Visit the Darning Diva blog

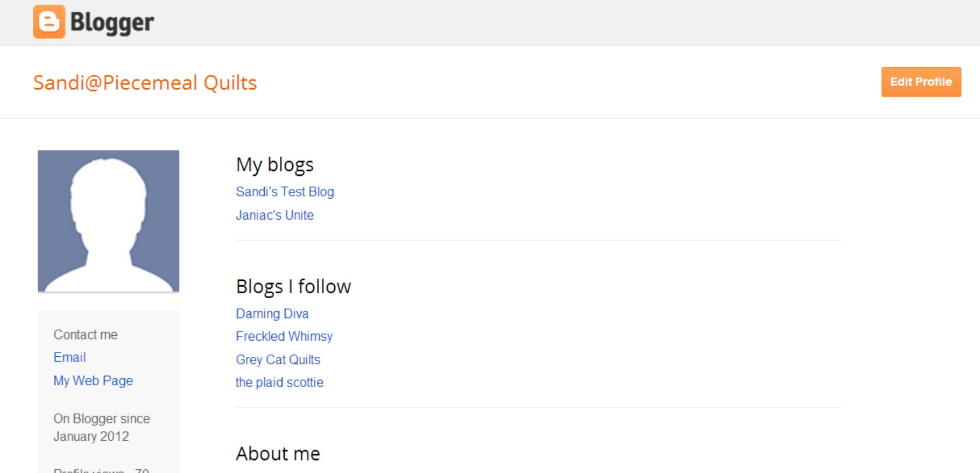pyautogui.click(x=272, y=314)
